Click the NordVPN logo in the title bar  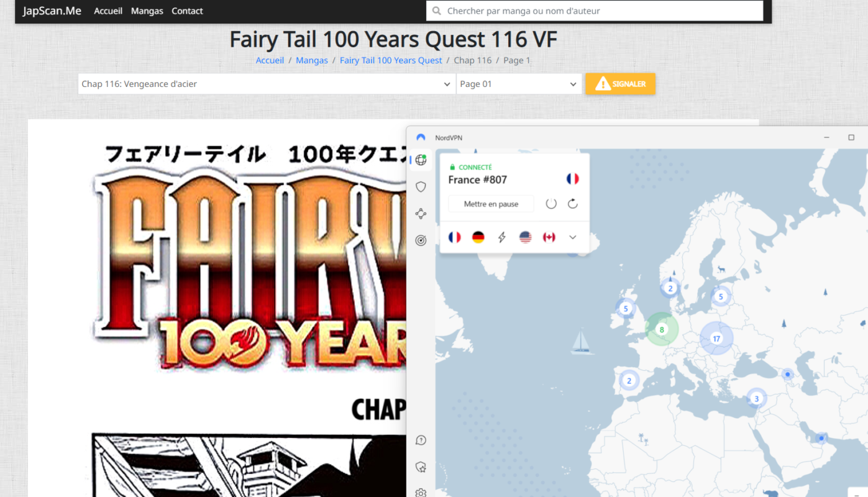[x=421, y=137]
